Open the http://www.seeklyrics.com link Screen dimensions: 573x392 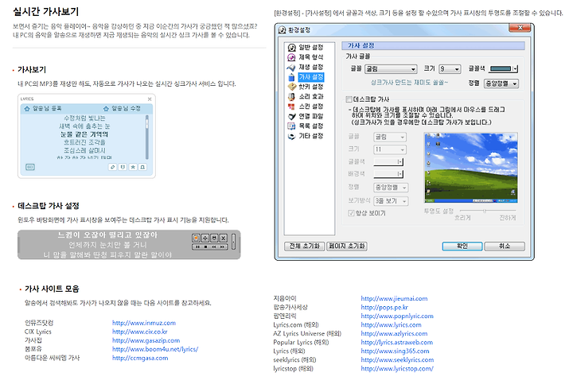tap(398, 360)
